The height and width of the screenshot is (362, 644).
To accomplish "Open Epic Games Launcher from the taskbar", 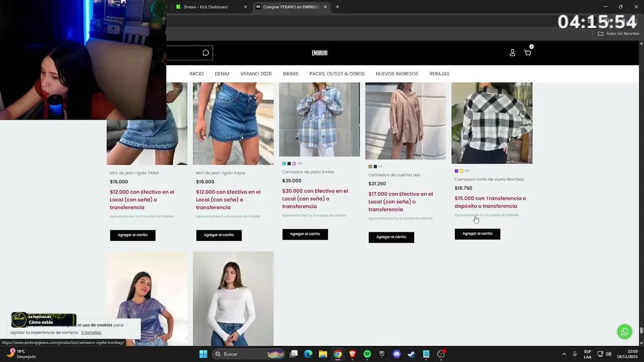I will point(382,354).
